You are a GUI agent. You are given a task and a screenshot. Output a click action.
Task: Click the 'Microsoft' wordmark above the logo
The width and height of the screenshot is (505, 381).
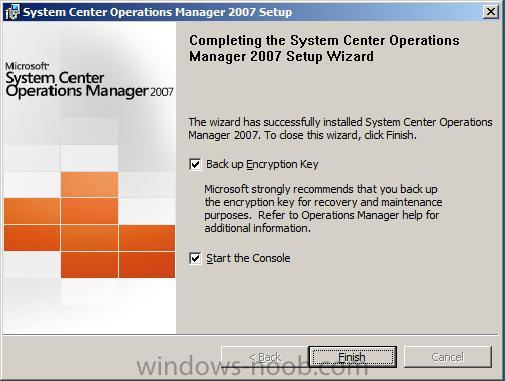tap(27, 66)
